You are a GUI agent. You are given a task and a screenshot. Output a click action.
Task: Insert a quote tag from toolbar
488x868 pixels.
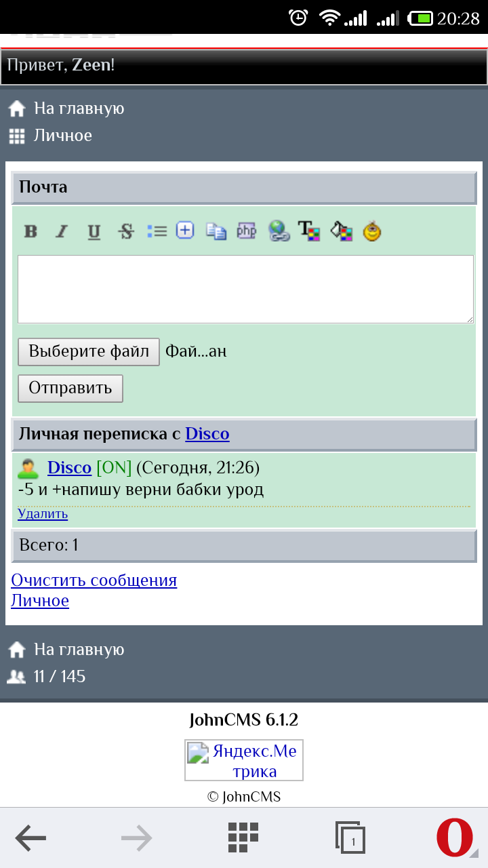pyautogui.click(x=216, y=231)
